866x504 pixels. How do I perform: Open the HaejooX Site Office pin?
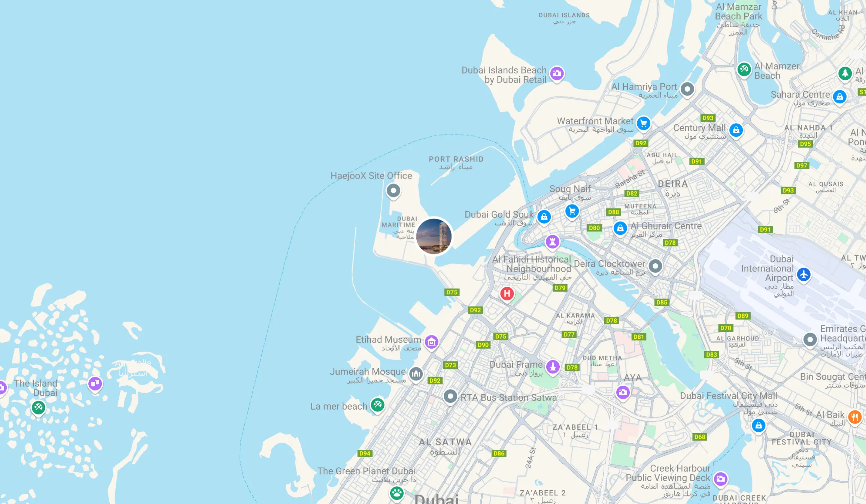pos(393,191)
